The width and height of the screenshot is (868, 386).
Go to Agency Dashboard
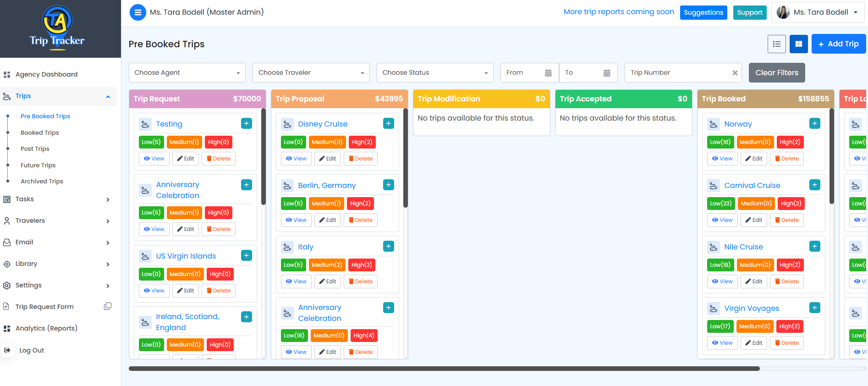pos(46,74)
